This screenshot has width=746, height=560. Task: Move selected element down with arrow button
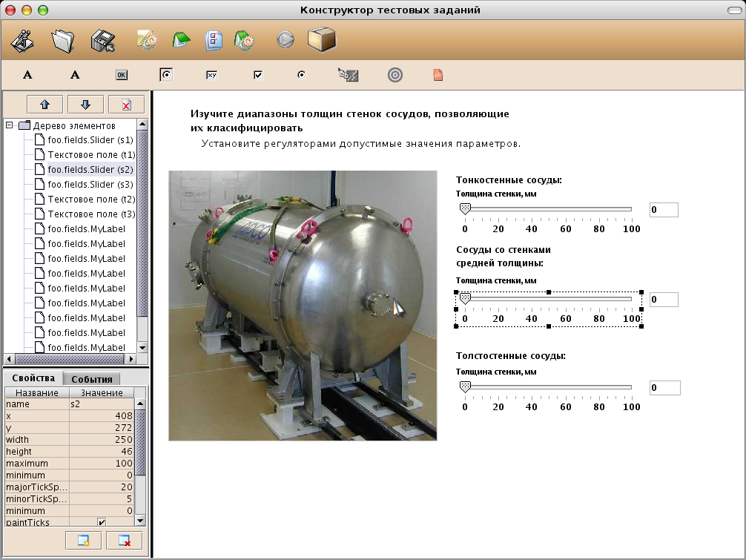point(85,104)
